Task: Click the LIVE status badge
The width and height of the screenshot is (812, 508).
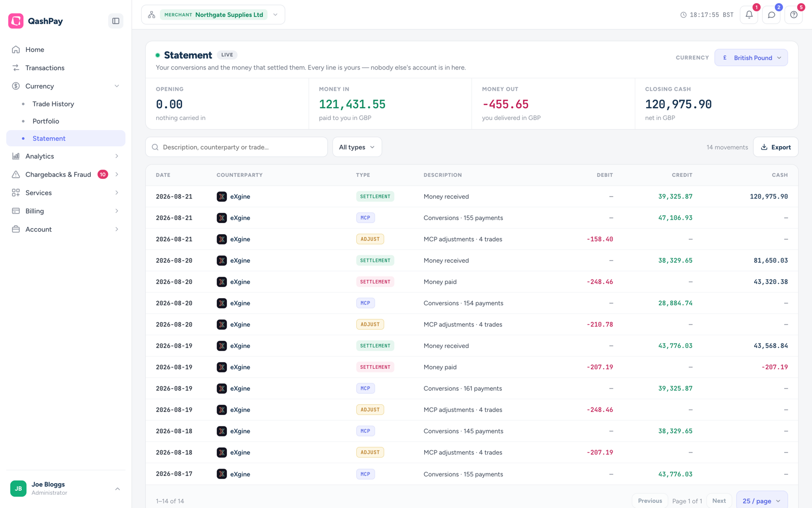Action: 227,55
